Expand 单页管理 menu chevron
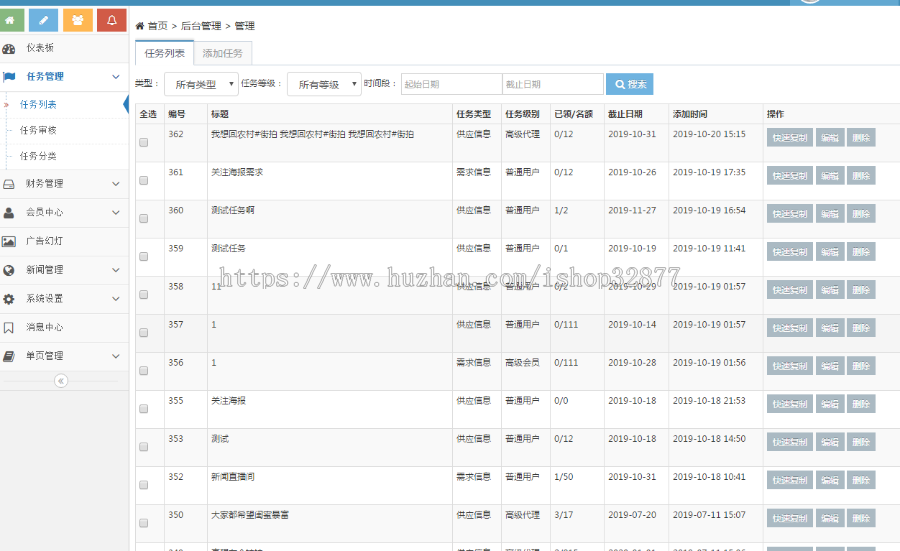Image resolution: width=900 pixels, height=551 pixels. pyautogui.click(x=116, y=356)
